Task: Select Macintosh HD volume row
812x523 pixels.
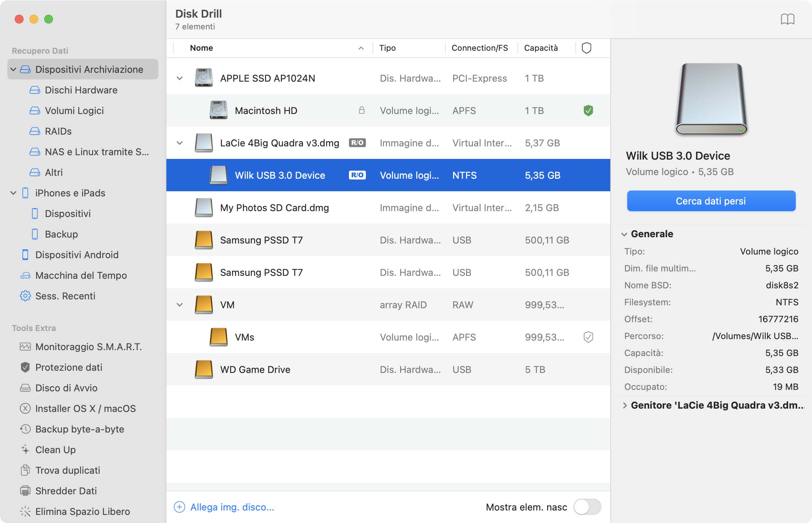Action: [388, 110]
